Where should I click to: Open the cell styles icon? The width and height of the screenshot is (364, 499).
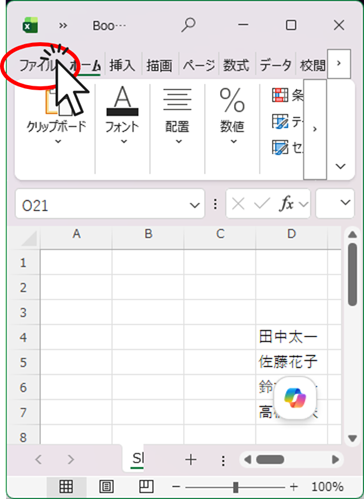coord(280,147)
